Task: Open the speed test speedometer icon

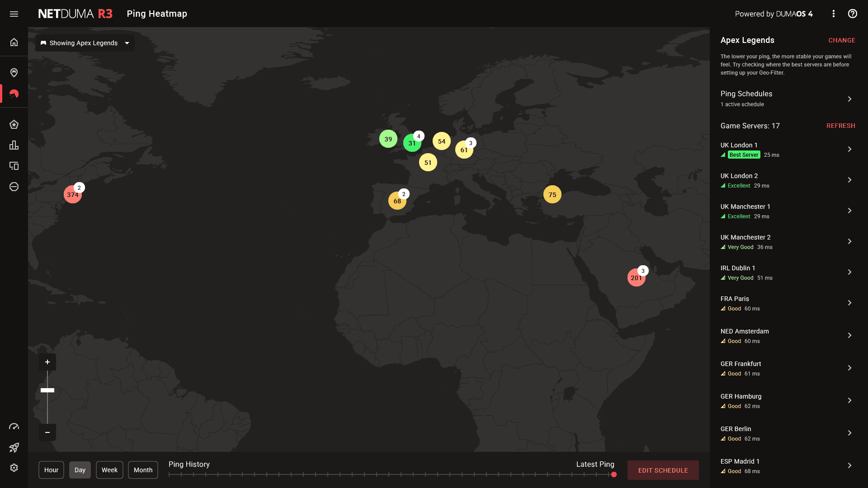Action: [14, 426]
